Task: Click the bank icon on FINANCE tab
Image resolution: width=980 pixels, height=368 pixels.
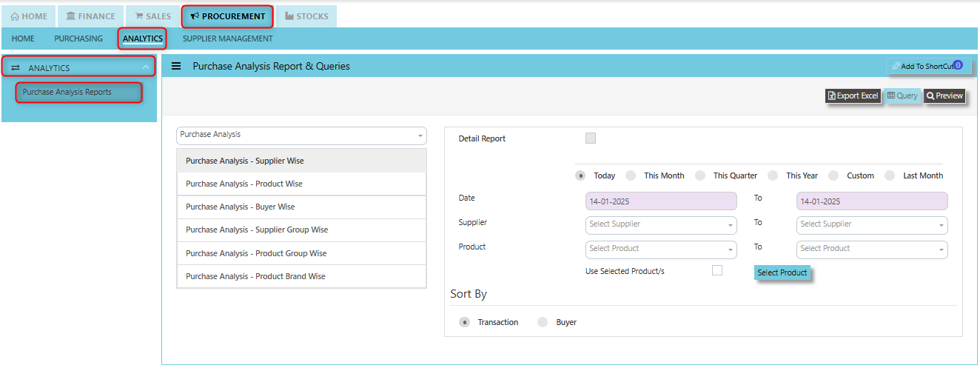Action: pos(71,16)
